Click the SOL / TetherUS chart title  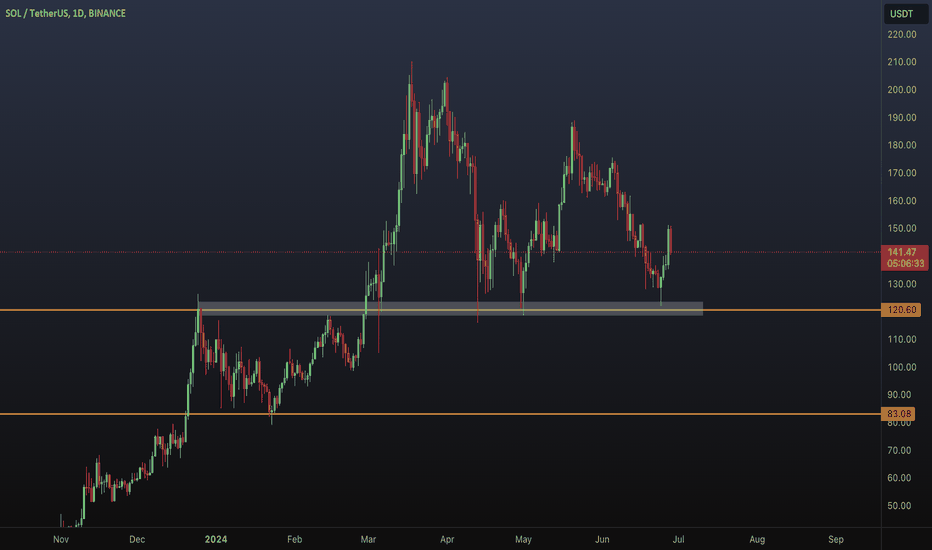coord(65,13)
